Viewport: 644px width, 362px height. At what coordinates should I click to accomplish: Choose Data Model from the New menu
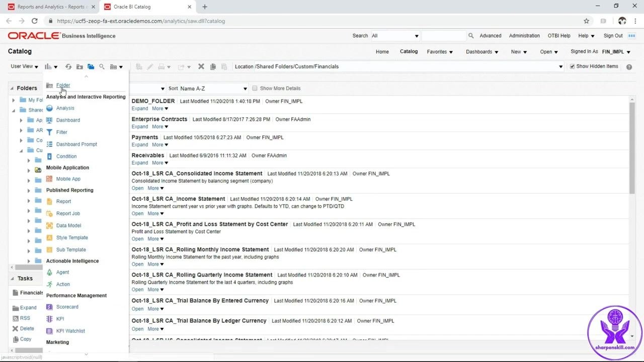point(68,226)
